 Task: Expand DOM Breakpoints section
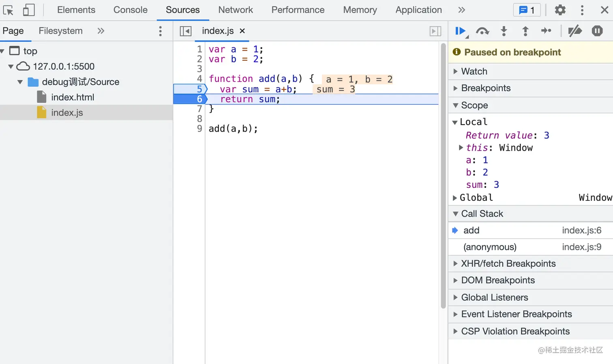click(x=530, y=280)
